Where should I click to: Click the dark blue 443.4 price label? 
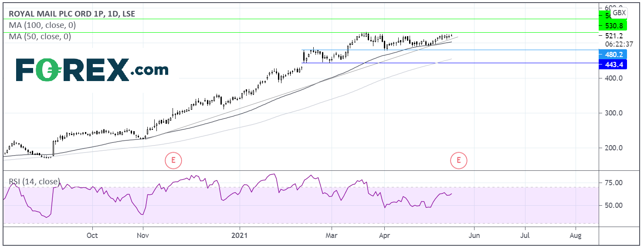click(x=613, y=64)
